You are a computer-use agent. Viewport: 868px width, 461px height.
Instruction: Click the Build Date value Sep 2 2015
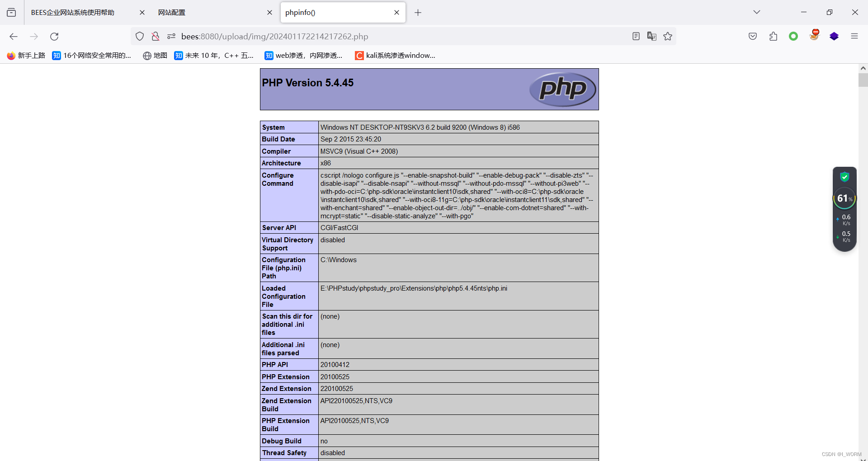pyautogui.click(x=351, y=139)
